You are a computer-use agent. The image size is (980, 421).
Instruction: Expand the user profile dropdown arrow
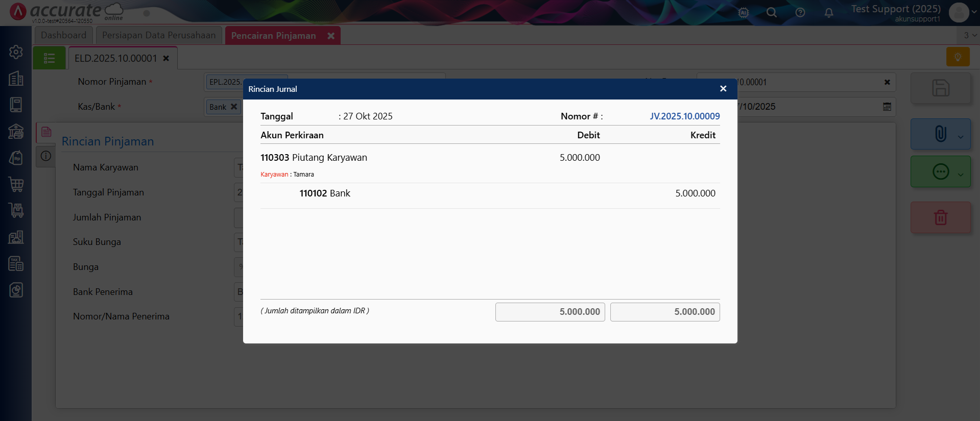pos(974,13)
